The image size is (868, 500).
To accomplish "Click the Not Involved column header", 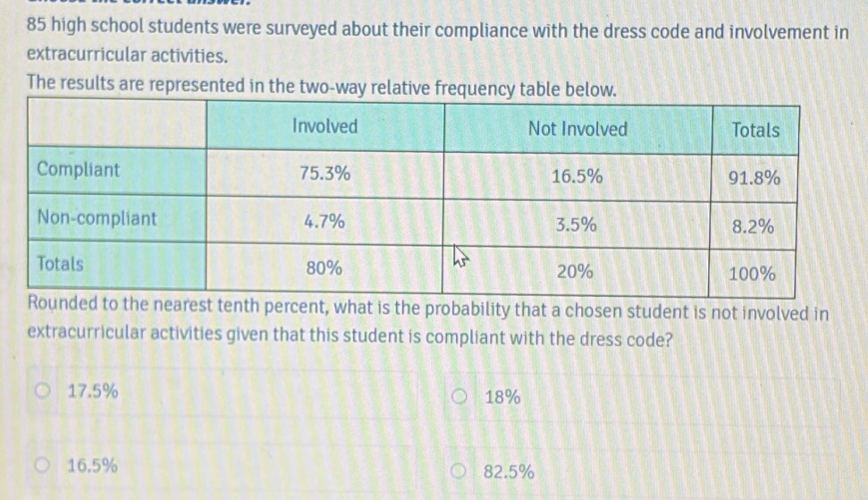I will point(577,129).
